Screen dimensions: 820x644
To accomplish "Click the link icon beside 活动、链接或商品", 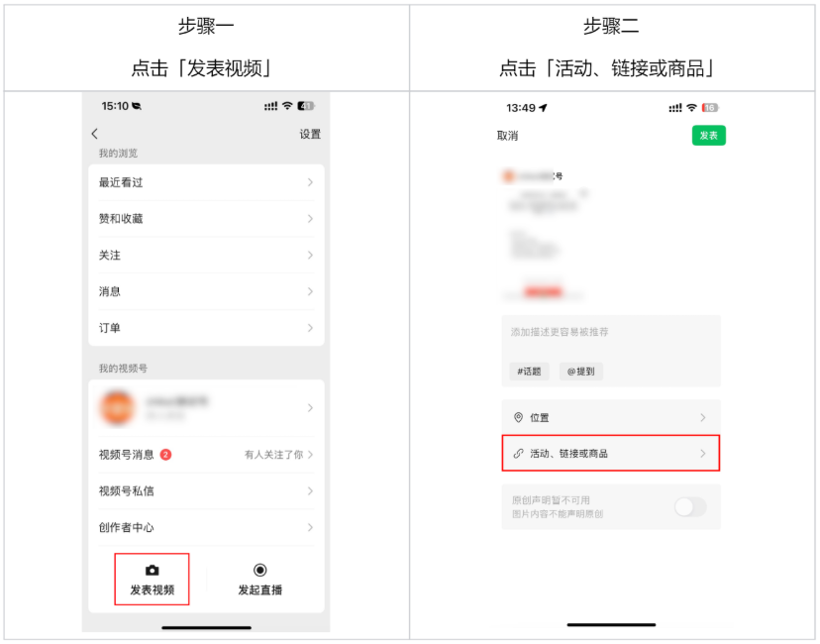I will pos(518,454).
